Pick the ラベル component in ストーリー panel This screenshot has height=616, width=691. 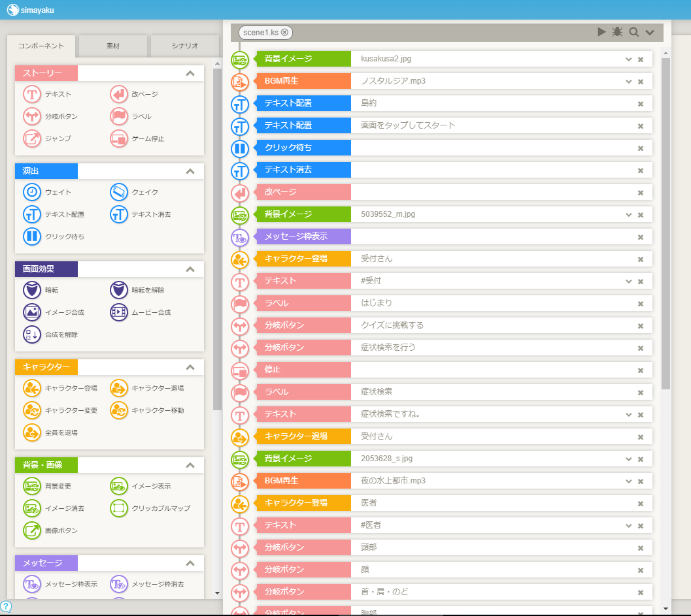tap(118, 116)
